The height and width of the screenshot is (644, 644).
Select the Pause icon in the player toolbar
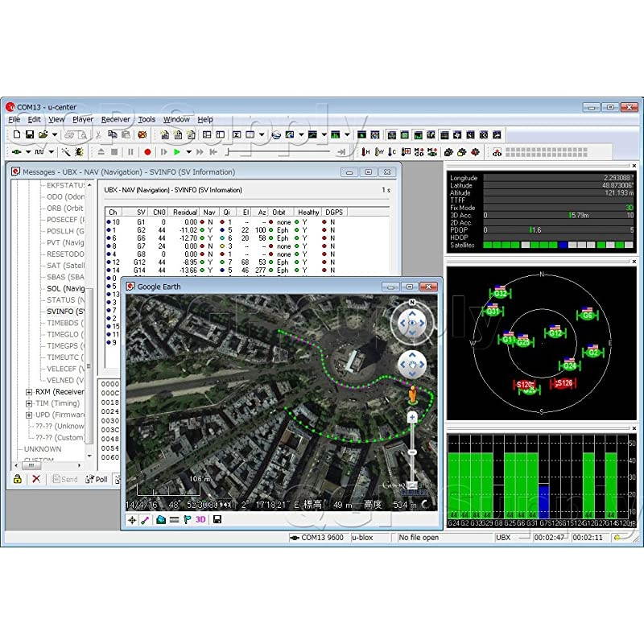click(130, 151)
